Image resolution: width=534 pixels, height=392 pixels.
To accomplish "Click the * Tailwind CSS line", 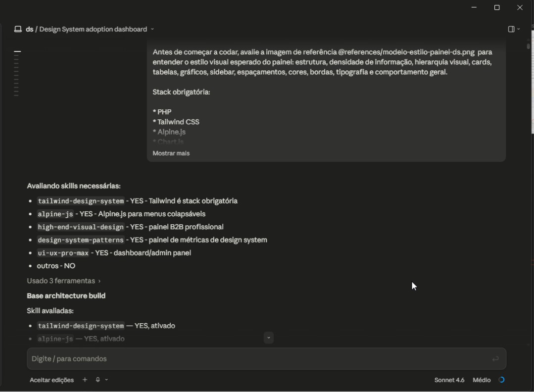I will tap(176, 122).
